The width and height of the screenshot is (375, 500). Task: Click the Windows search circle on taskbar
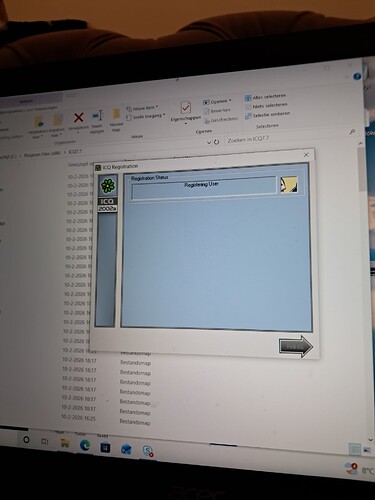(x=26, y=440)
